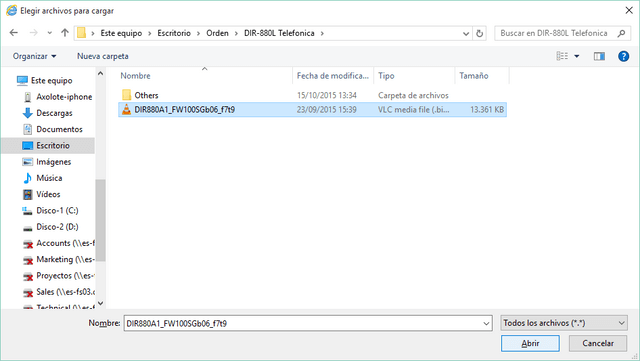Click the Música note icon

pos(27,178)
